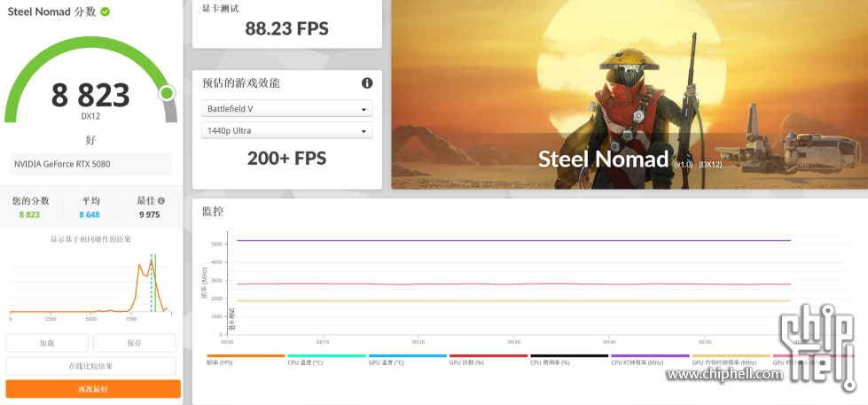The image size is (868, 405).
Task: Toggle the black CPU 使用率 (%) legend item
Action: pos(569,360)
